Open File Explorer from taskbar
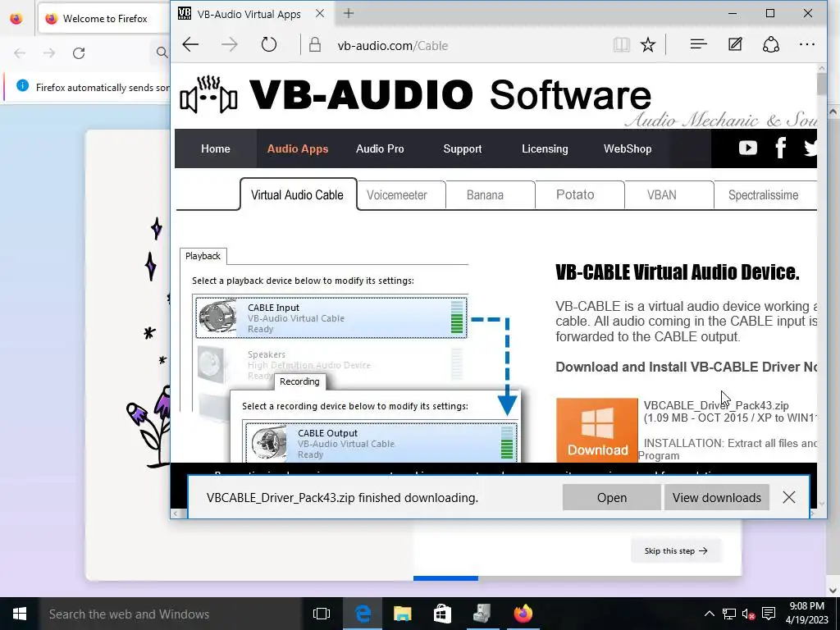This screenshot has height=630, width=840. coord(402,614)
